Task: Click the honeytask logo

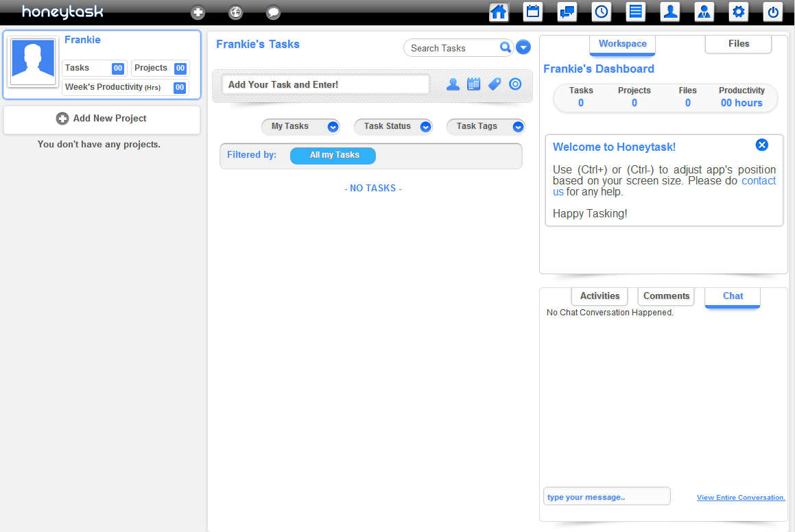Action: pos(62,12)
